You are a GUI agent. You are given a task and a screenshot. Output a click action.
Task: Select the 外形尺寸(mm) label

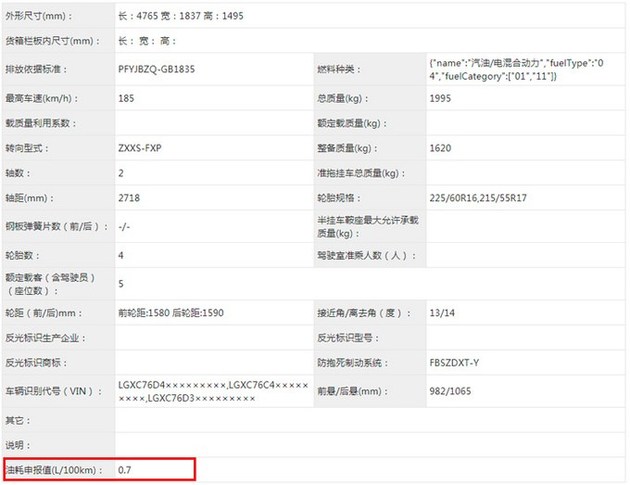(x=39, y=16)
